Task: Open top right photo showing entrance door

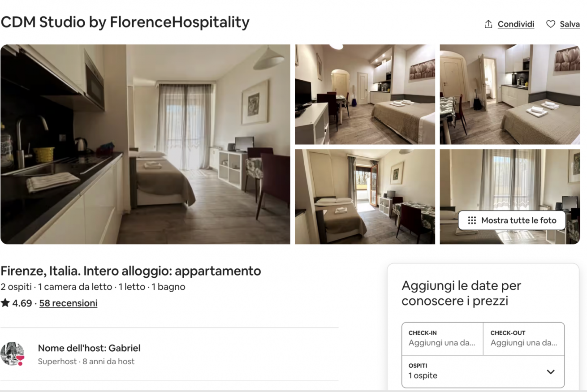Action: [x=510, y=94]
